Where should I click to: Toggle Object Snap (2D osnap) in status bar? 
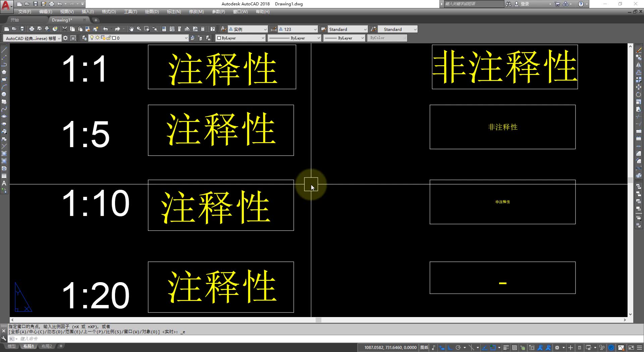tap(493, 347)
